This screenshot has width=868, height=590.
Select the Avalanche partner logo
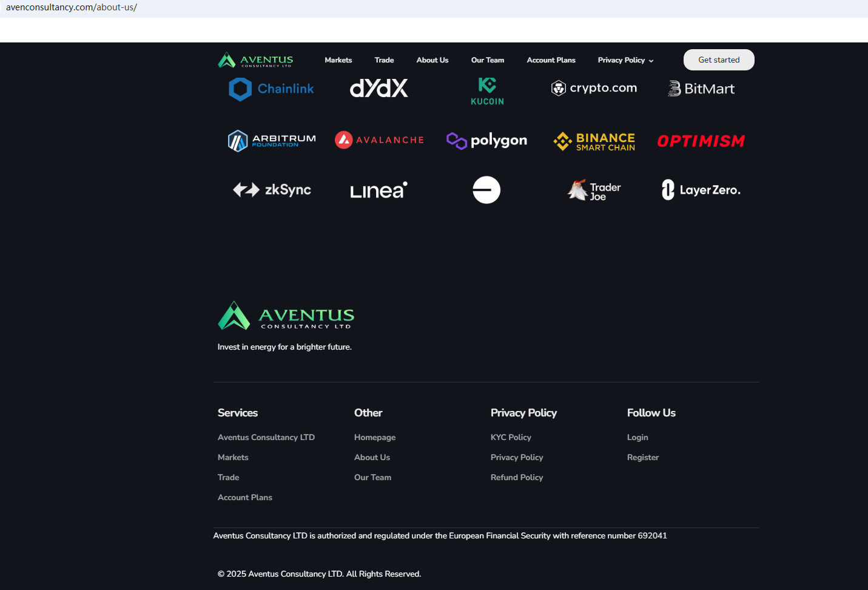click(x=379, y=140)
